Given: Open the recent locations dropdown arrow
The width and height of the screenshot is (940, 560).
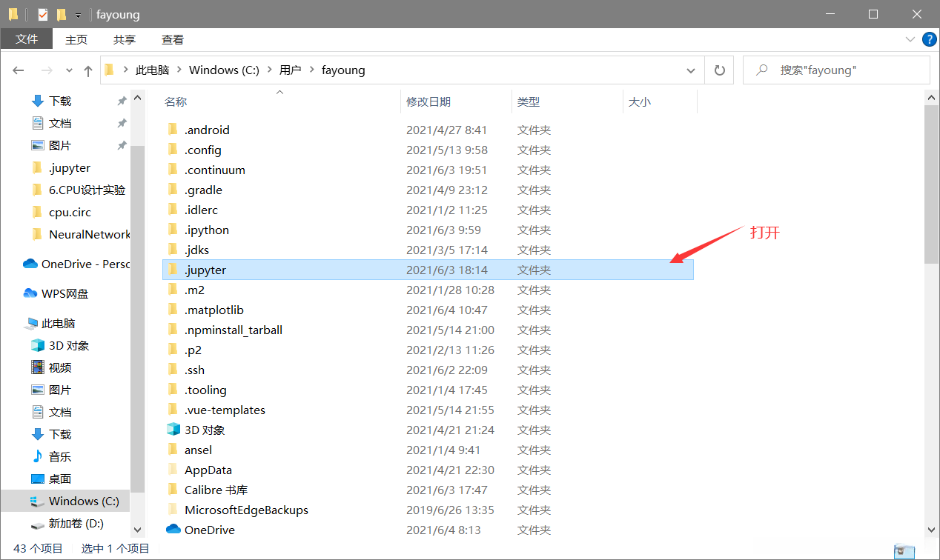Looking at the screenshot, I should coord(69,71).
